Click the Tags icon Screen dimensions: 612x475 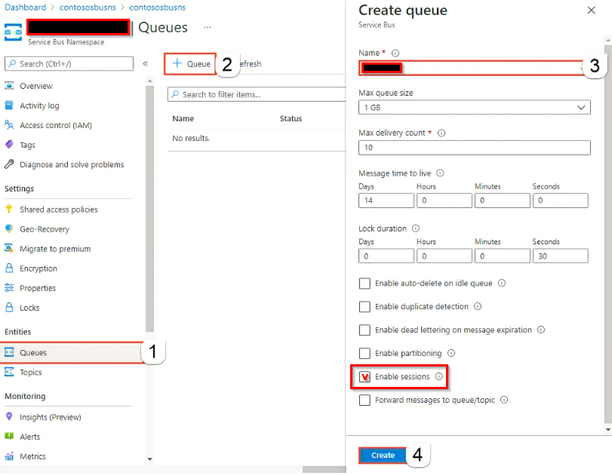point(9,144)
